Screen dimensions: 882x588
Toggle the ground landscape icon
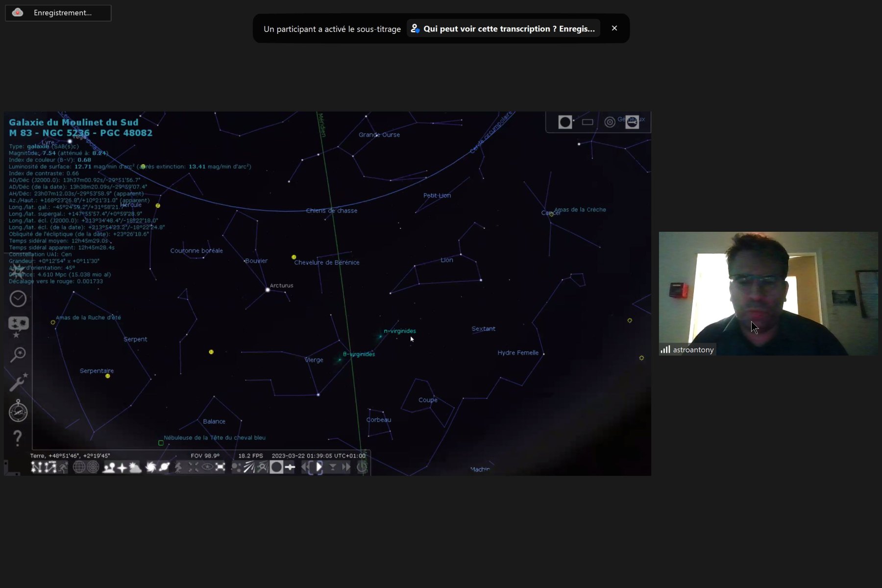tap(109, 467)
